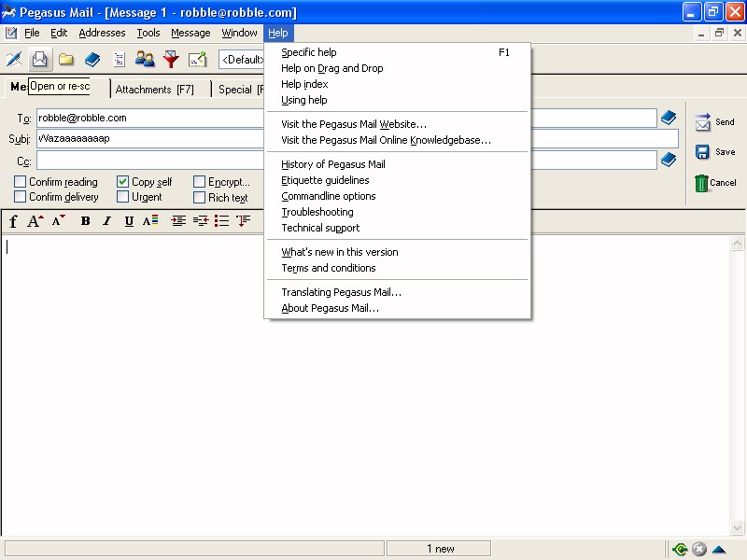The image size is (747, 560).
Task: Open the Window menu
Action: point(239,33)
